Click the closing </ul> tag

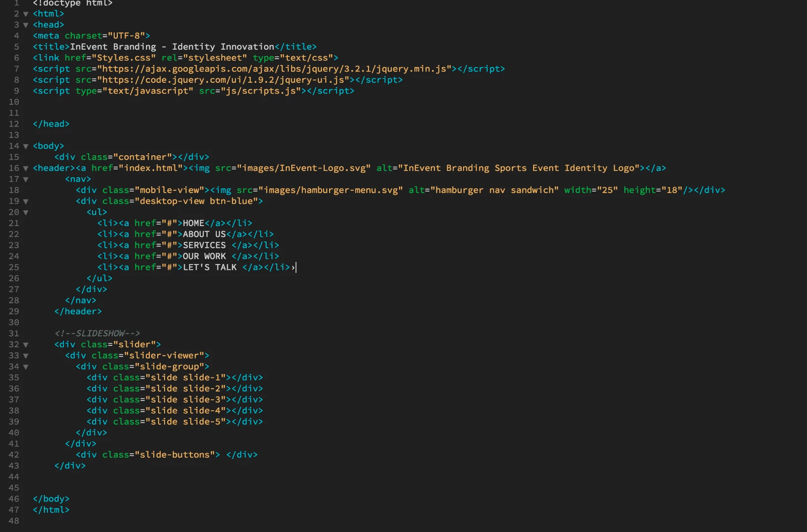[100, 278]
